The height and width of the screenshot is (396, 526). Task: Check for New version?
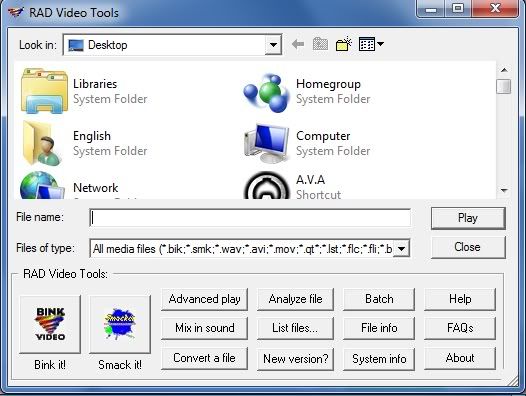point(295,359)
